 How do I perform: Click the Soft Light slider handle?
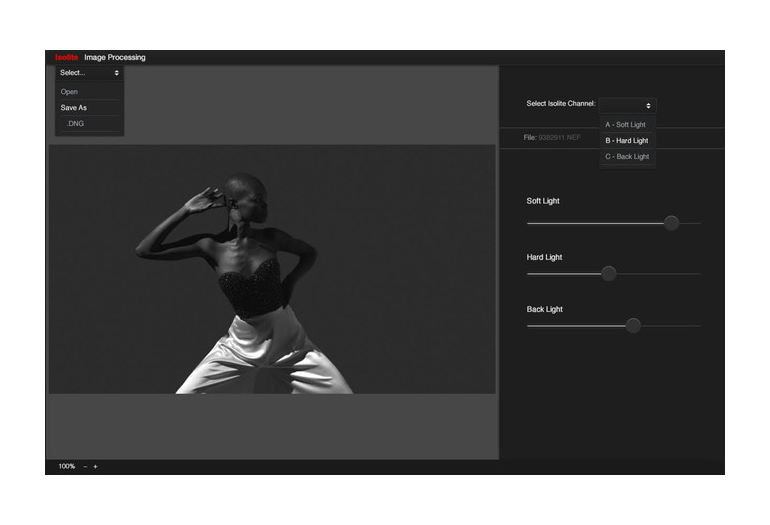pyautogui.click(x=671, y=223)
